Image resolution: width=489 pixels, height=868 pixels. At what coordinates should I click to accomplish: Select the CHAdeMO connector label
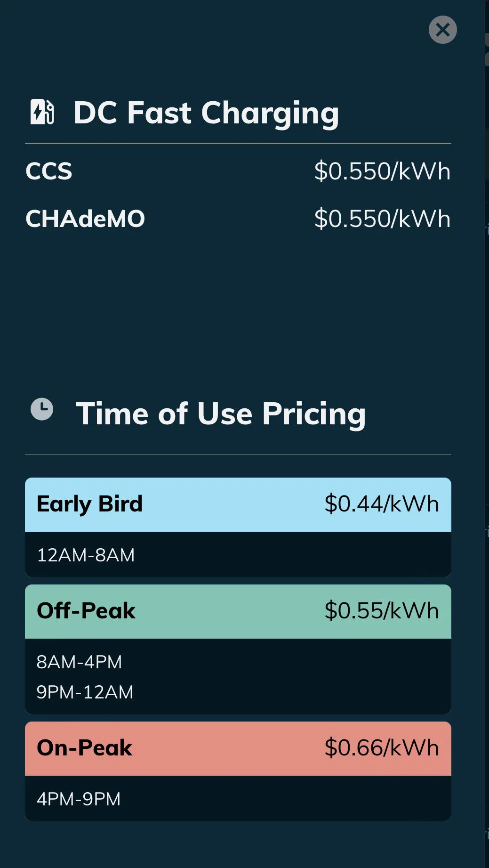tap(85, 219)
